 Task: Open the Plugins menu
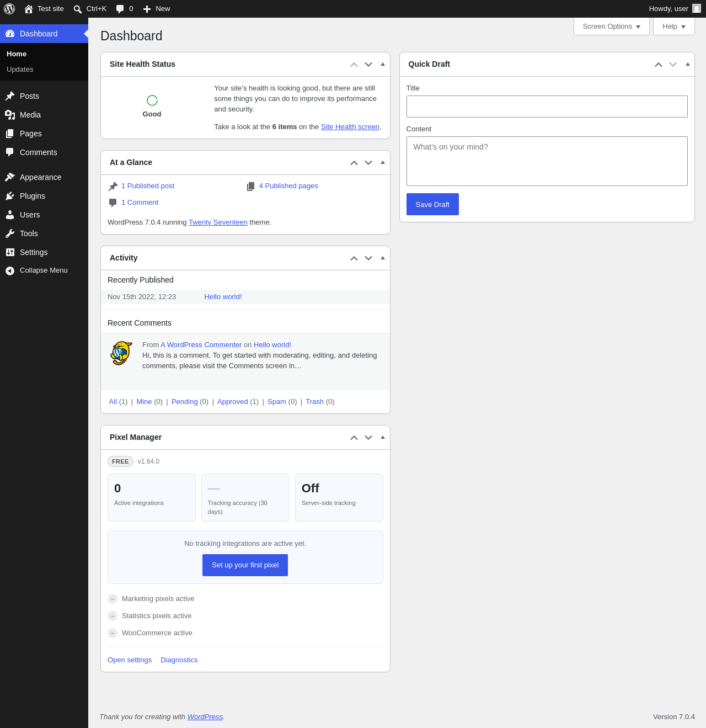point(44,196)
